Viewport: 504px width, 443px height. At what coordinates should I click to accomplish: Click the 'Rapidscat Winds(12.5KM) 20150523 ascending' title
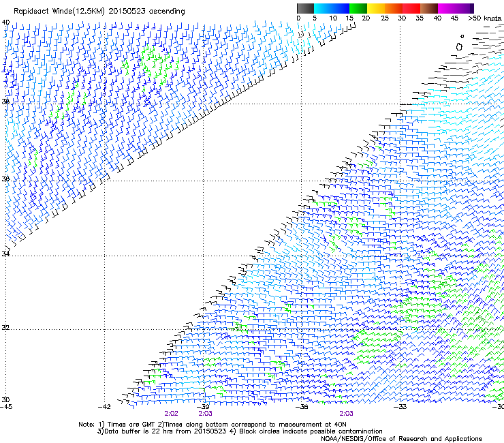point(99,12)
